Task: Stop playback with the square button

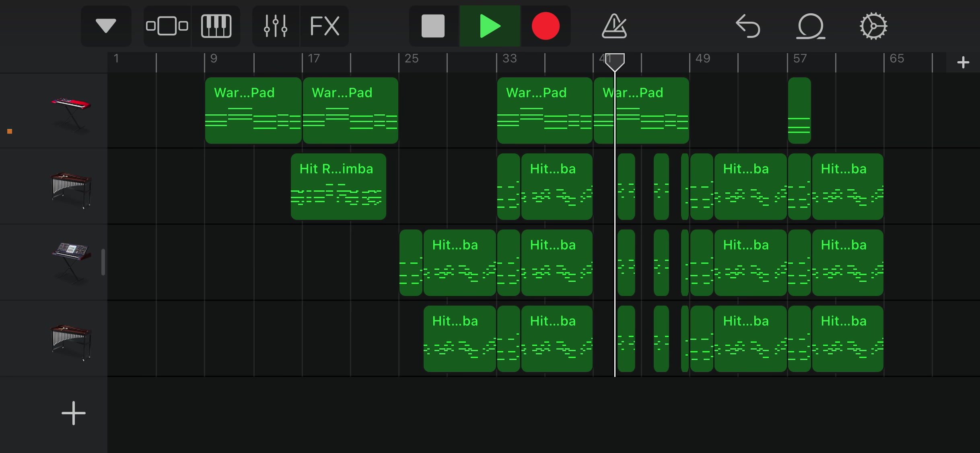Action: (433, 26)
